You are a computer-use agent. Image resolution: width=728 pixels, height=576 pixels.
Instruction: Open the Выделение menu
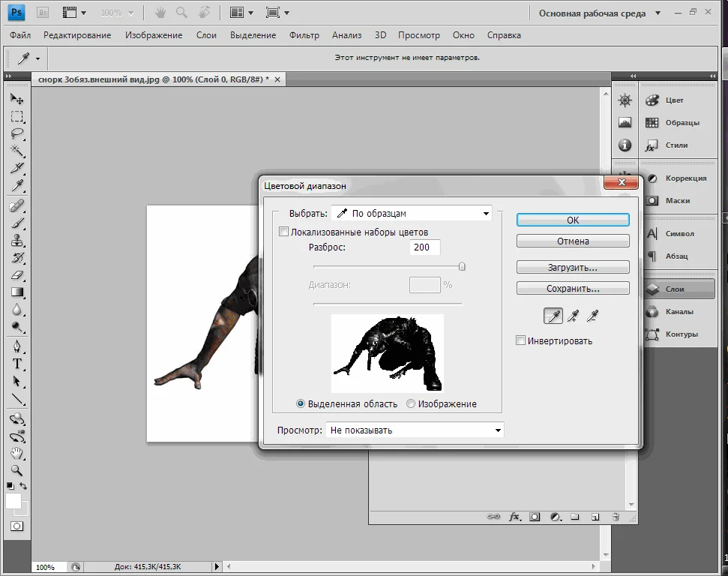click(253, 35)
